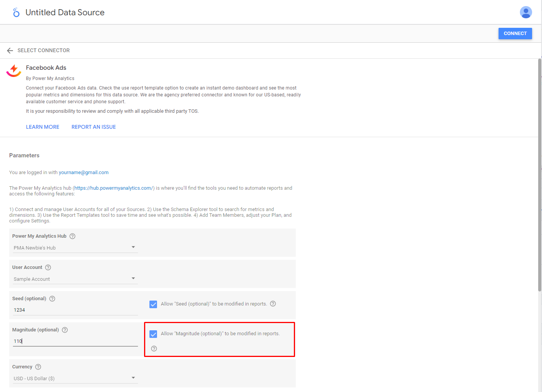
Task: Open the LEARN MORE link
Action: point(43,127)
